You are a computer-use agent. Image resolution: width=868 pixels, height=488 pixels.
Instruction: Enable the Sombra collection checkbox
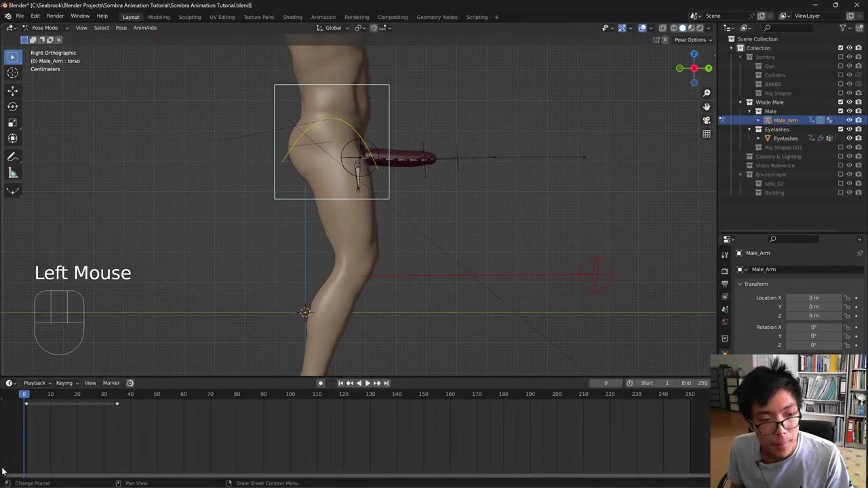(x=840, y=57)
